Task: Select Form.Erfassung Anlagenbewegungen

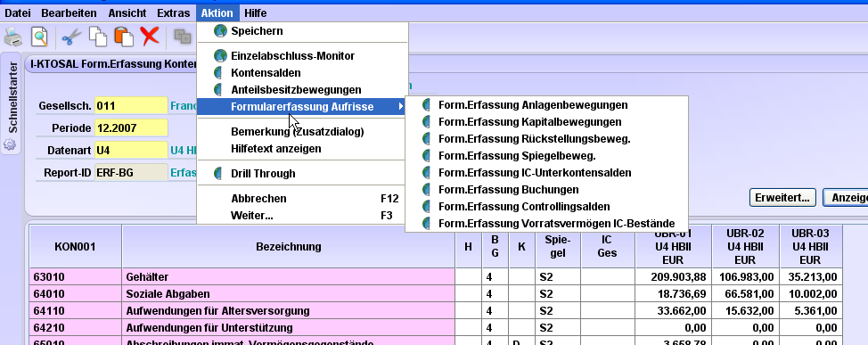Action: click(x=547, y=105)
